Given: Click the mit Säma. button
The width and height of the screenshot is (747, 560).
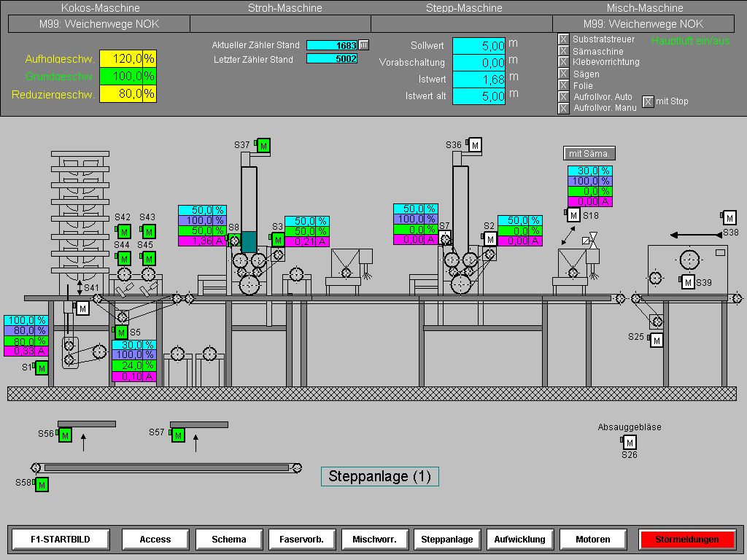Looking at the screenshot, I should [x=589, y=154].
